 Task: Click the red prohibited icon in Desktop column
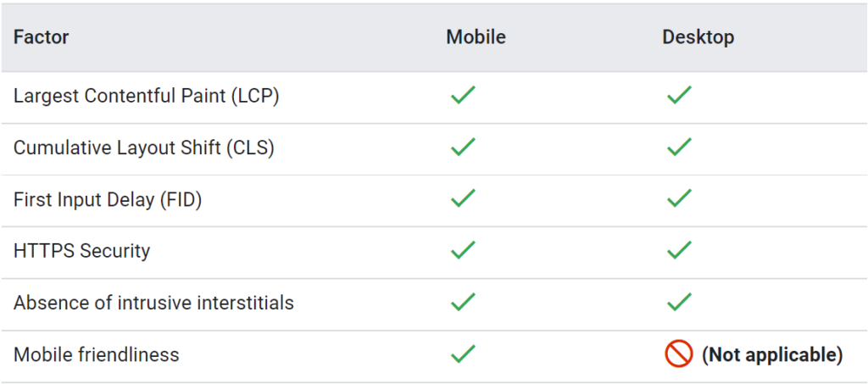pyautogui.click(x=679, y=354)
